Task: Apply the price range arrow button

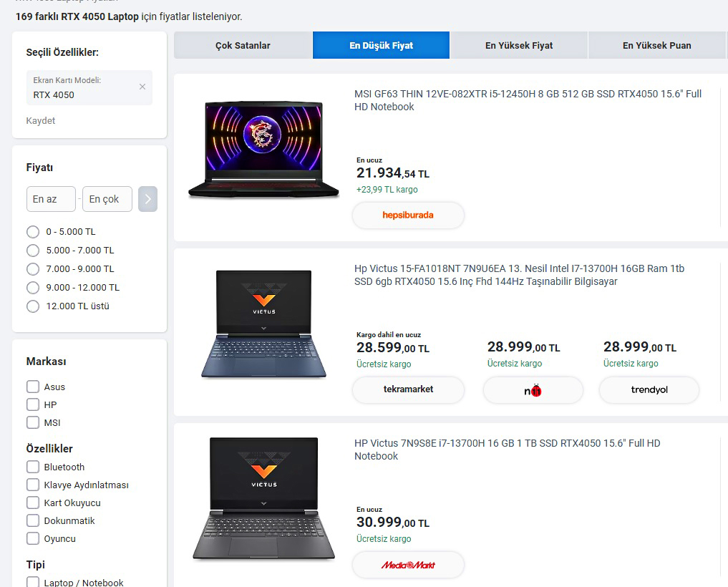Action: tap(147, 199)
